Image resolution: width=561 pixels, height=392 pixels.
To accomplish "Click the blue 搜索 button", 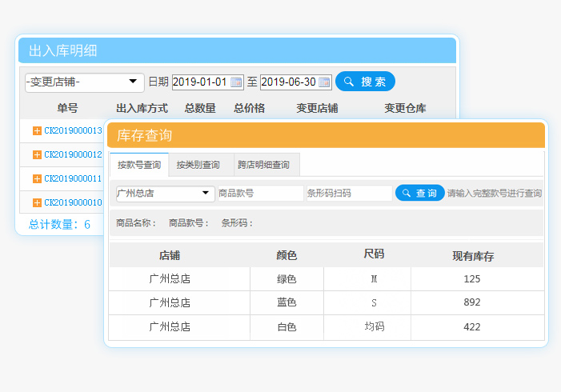I will (x=365, y=82).
